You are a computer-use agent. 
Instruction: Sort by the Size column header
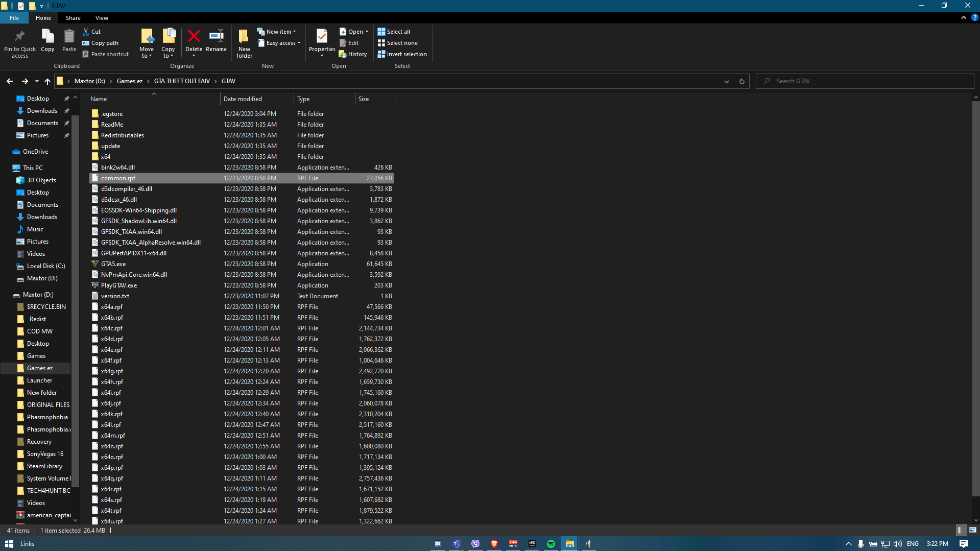[375, 99]
